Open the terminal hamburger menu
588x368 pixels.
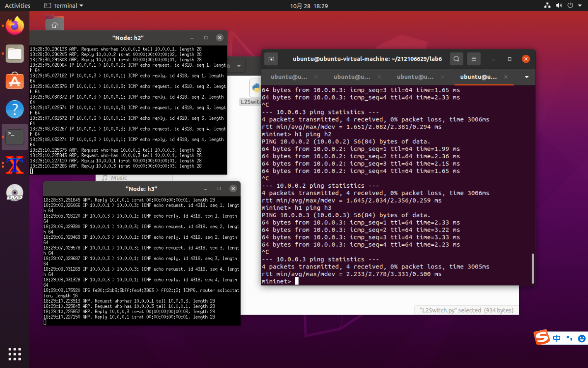click(x=474, y=59)
